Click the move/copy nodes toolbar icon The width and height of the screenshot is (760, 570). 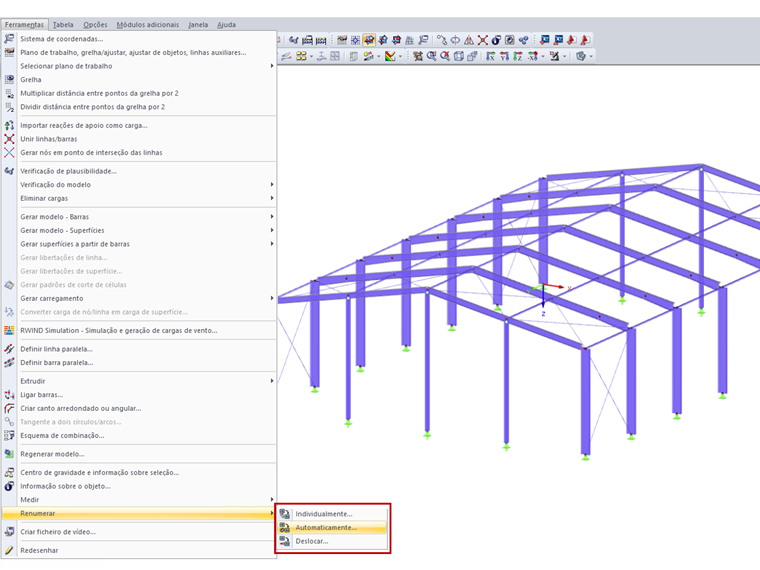(442, 40)
